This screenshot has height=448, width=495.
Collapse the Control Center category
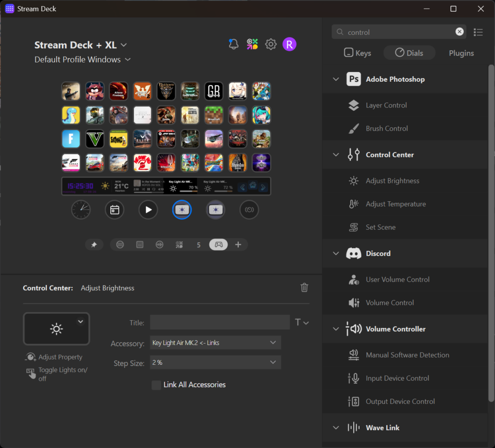(x=336, y=155)
